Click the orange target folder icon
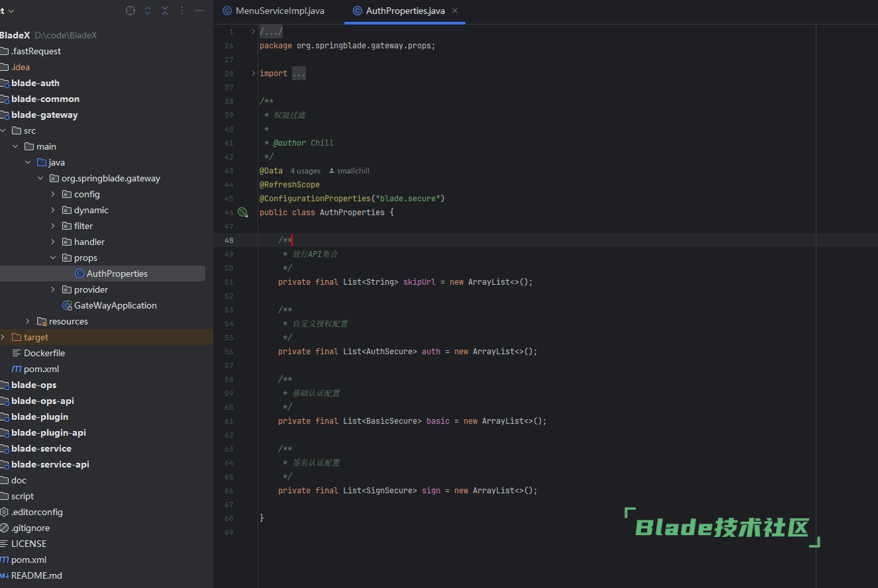 (17, 337)
